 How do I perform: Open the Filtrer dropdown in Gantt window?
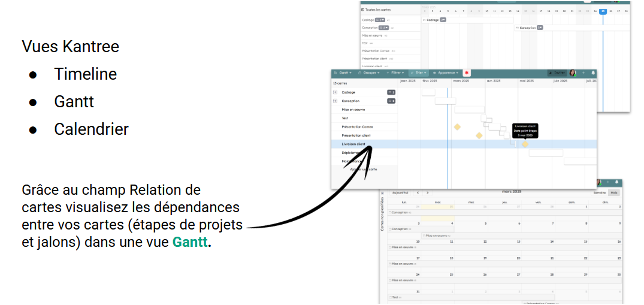pos(395,73)
